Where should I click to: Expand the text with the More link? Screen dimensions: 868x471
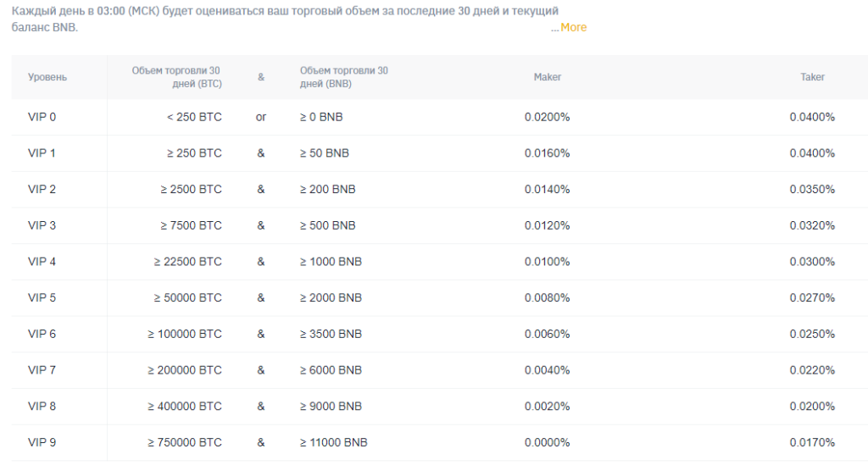coord(573,27)
